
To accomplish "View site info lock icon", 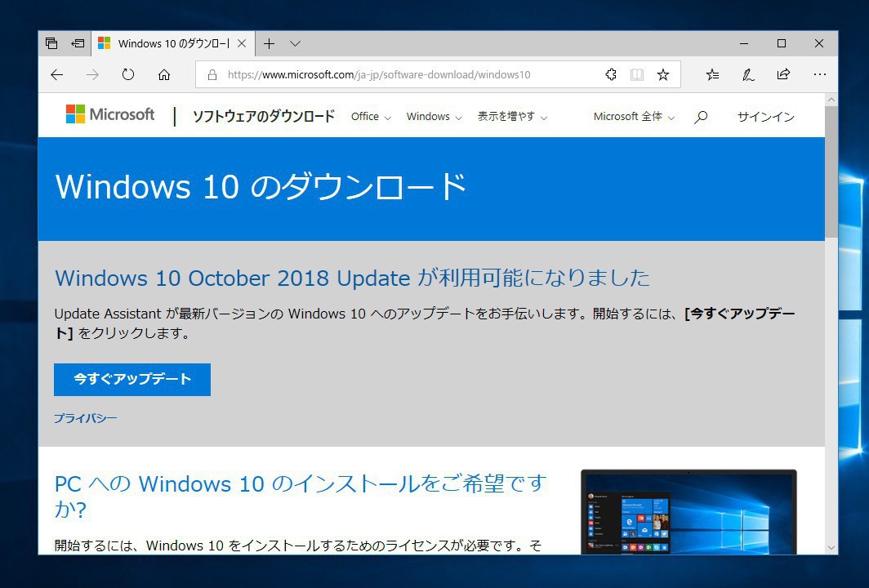I will click(x=212, y=75).
